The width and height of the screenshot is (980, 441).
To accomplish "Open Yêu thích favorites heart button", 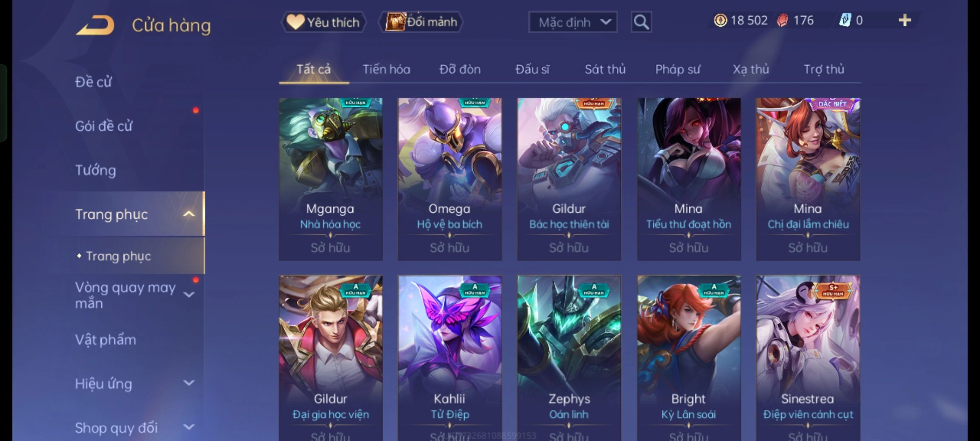I will click(x=323, y=22).
